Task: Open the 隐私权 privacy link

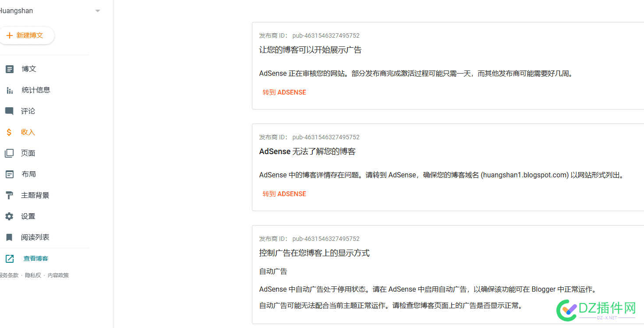Action: pos(33,275)
